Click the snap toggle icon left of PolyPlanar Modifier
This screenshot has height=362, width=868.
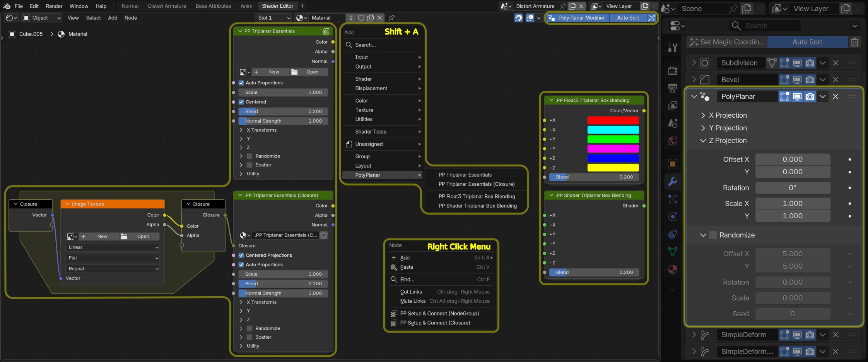[518, 18]
